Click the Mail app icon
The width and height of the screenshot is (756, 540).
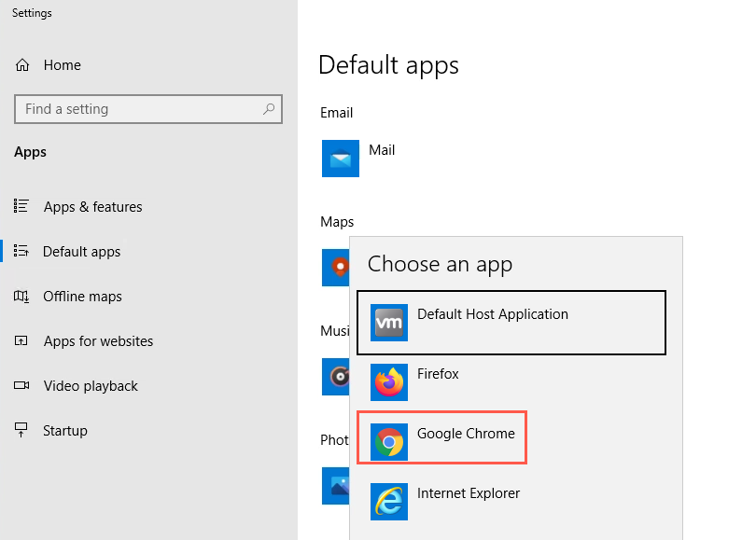coord(341,159)
